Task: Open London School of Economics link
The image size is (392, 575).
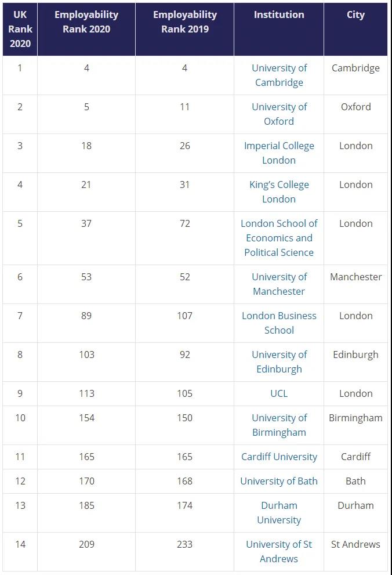Action: coord(279,238)
